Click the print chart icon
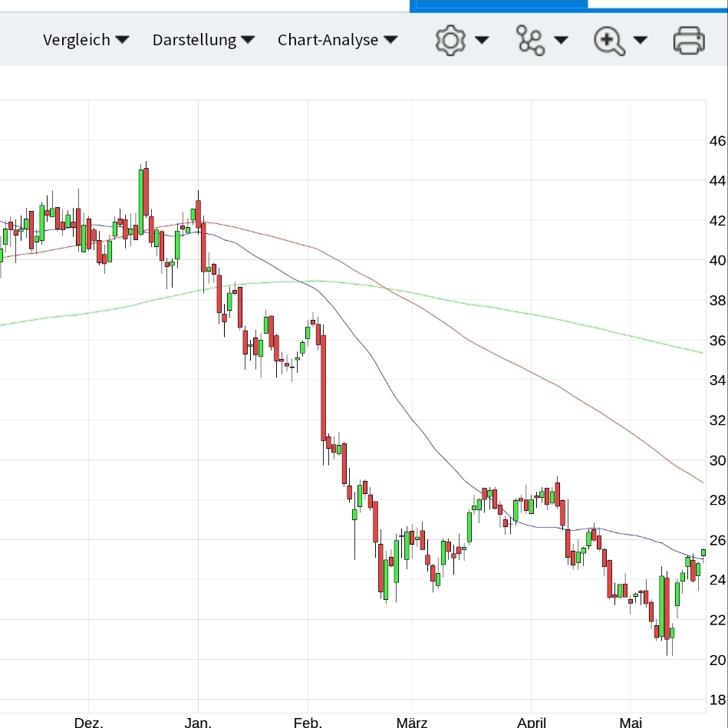The image size is (728, 728). (689, 41)
